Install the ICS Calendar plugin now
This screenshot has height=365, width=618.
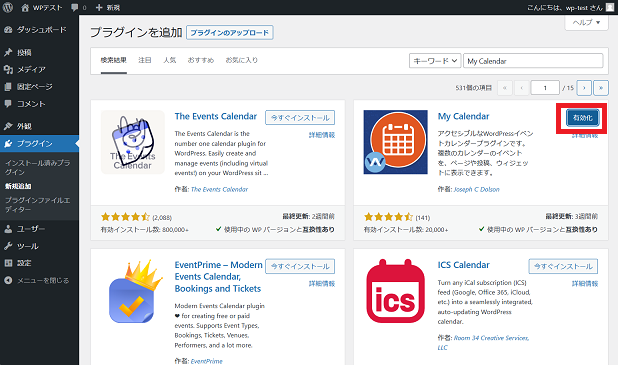point(563,266)
